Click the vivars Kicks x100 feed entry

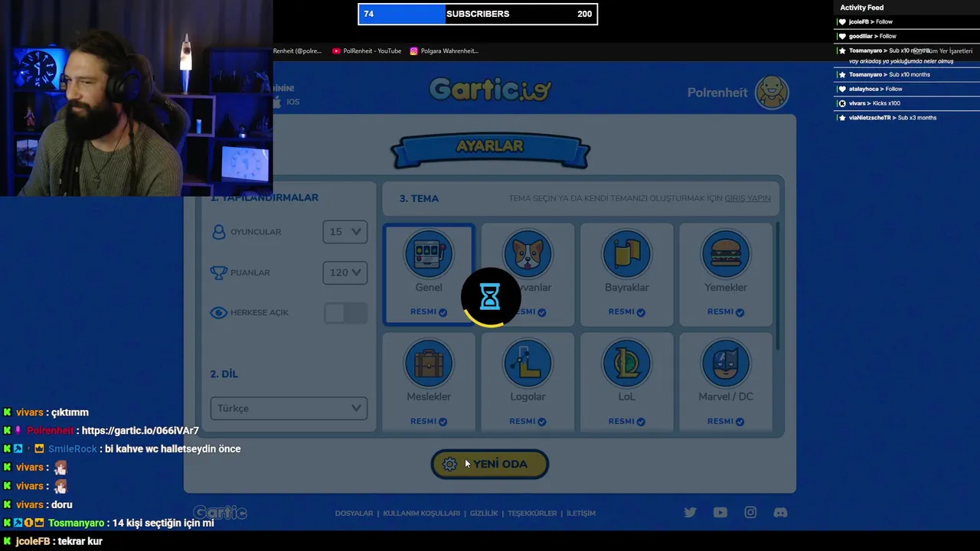[x=874, y=103]
